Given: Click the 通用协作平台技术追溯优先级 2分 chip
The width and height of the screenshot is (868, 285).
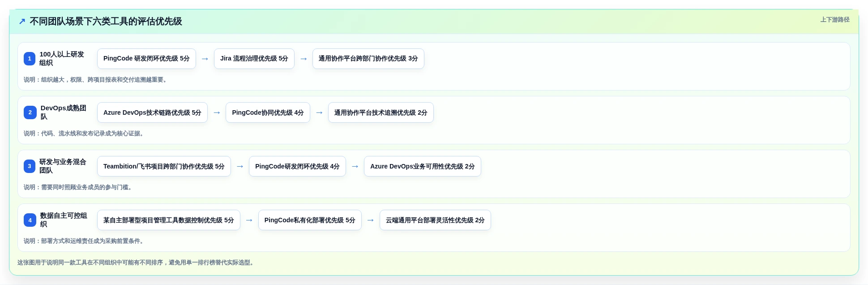Looking at the screenshot, I should click(381, 112).
